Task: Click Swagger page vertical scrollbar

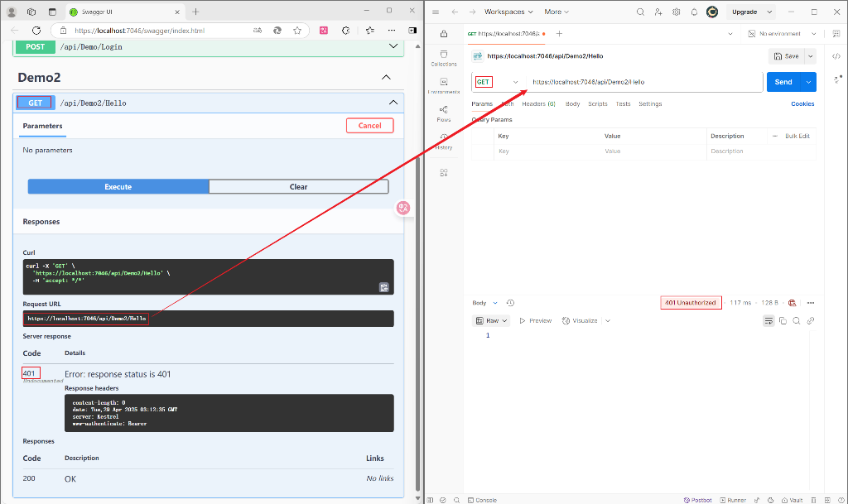Action: 417,324
